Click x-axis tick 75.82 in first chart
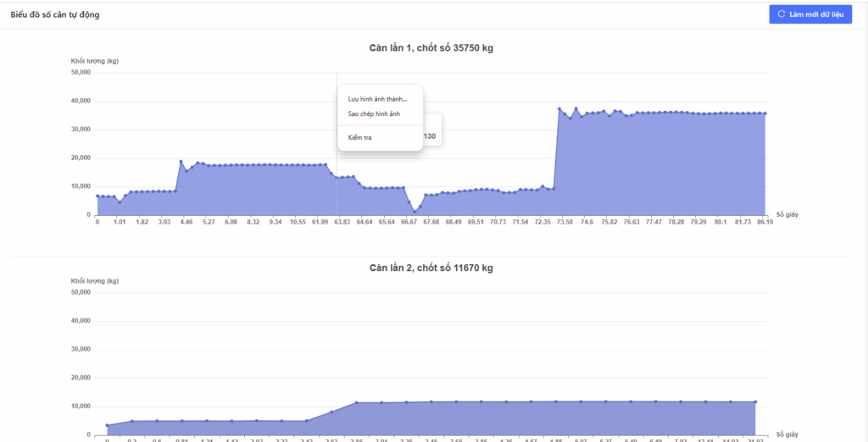The width and height of the screenshot is (868, 442). click(609, 223)
